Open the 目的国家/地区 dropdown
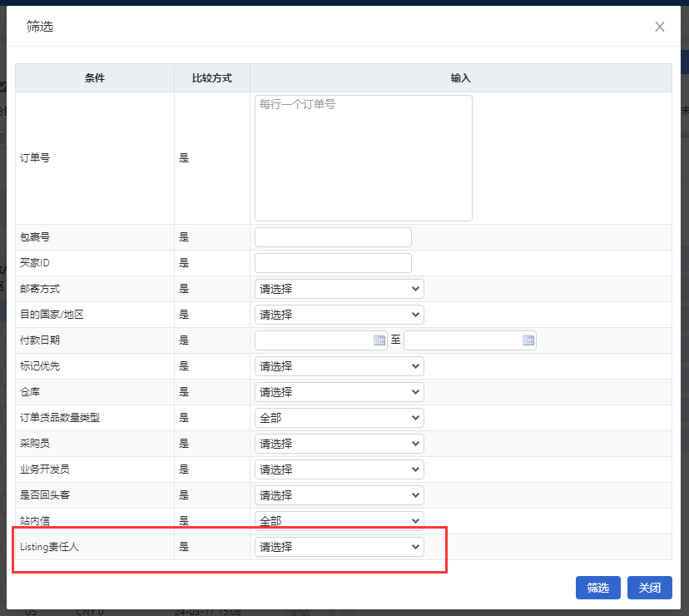Screen dimensions: 689x616 (x=339, y=315)
